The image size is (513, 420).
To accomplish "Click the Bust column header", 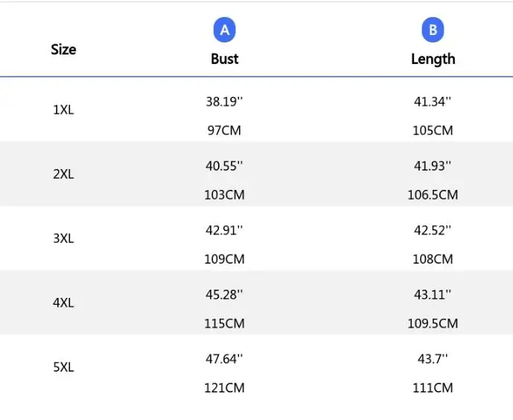I will coord(225,59).
